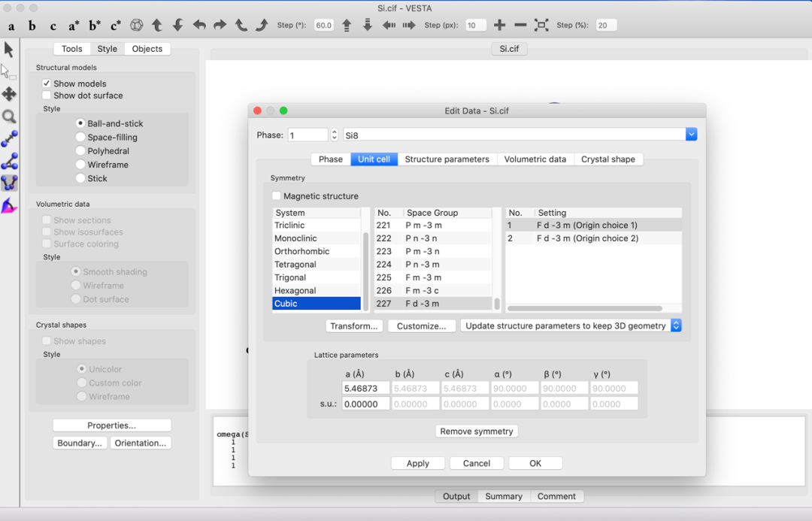Choose the Interfacial angle tool
812x521 pixels.
(x=9, y=205)
